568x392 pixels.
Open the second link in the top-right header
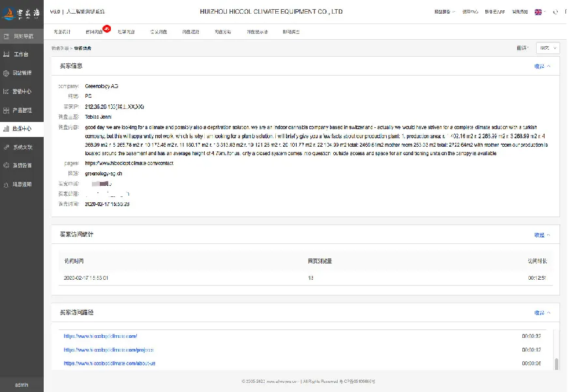pyautogui.click(x=470, y=12)
